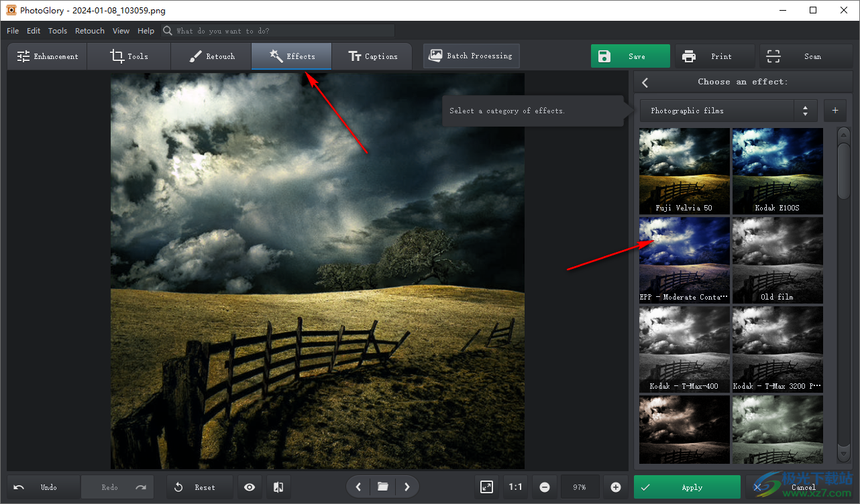This screenshot has height=504, width=860.
Task: Select Kodak T-Max-400 effect thumbnail
Action: coord(684,349)
